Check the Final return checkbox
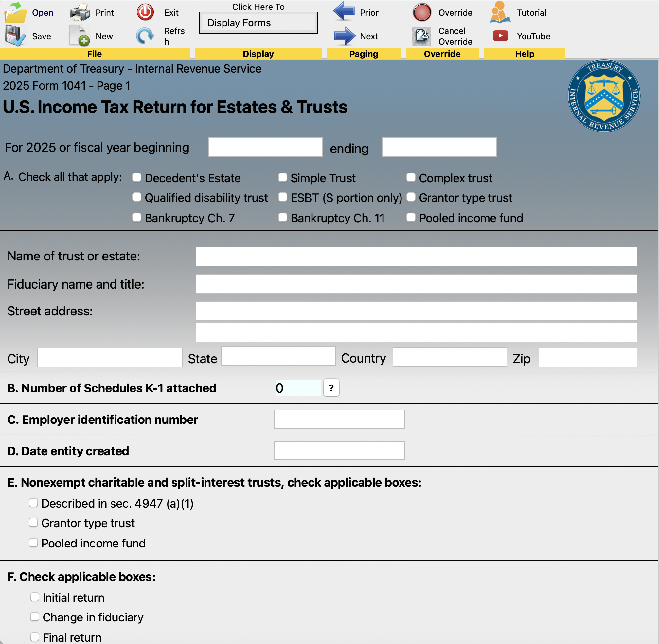Viewport: 659px width, 644px height. pyautogui.click(x=34, y=636)
